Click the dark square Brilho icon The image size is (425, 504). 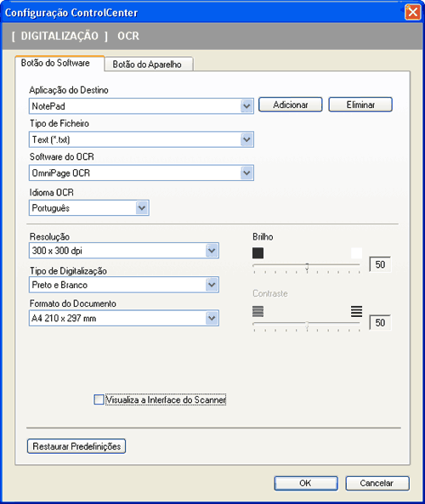tap(258, 253)
